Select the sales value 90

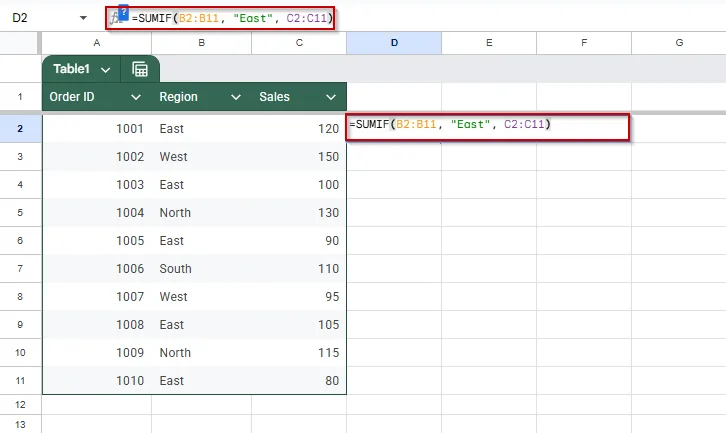pos(299,241)
